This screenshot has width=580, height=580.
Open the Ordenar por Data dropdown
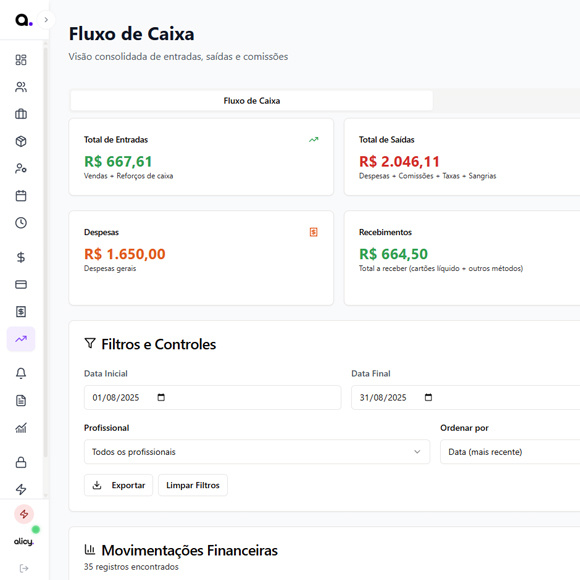pos(510,452)
